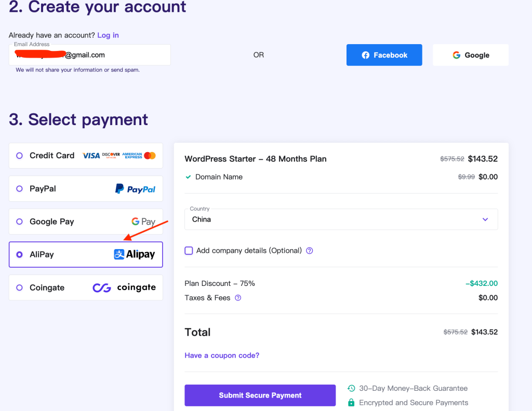532x411 pixels.
Task: Enable Add company details checkbox
Action: tap(189, 251)
